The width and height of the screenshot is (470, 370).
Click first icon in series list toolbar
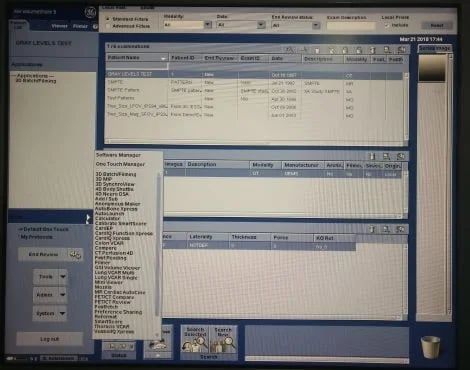point(372,156)
